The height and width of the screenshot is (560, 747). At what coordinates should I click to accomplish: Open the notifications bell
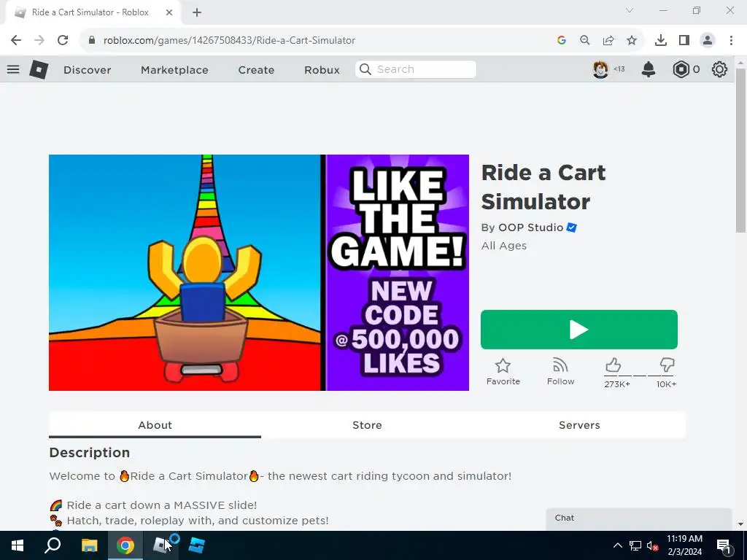(x=649, y=69)
